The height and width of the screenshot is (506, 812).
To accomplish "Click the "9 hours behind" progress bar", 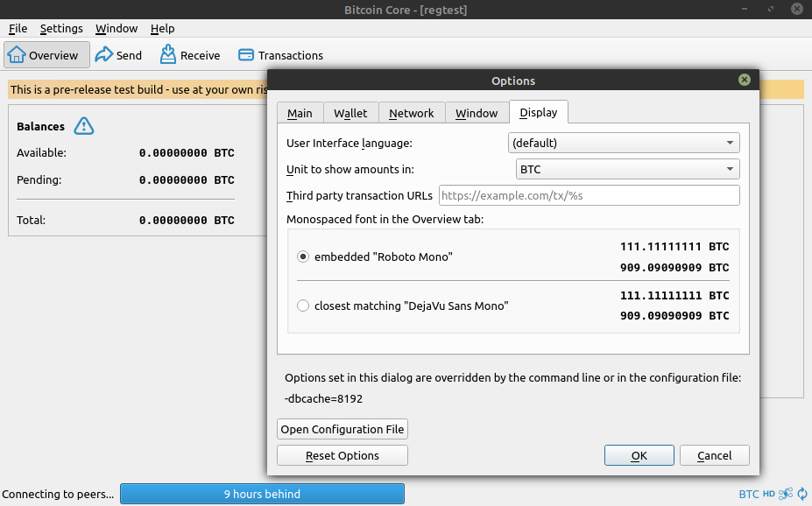I will click(x=262, y=494).
